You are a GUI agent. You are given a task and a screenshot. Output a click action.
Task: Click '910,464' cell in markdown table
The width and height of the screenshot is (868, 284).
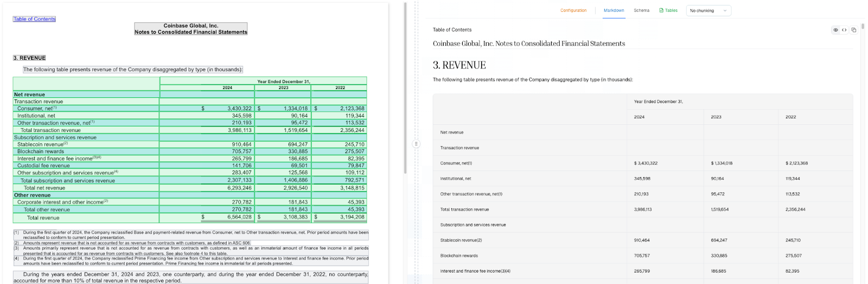[641, 240]
